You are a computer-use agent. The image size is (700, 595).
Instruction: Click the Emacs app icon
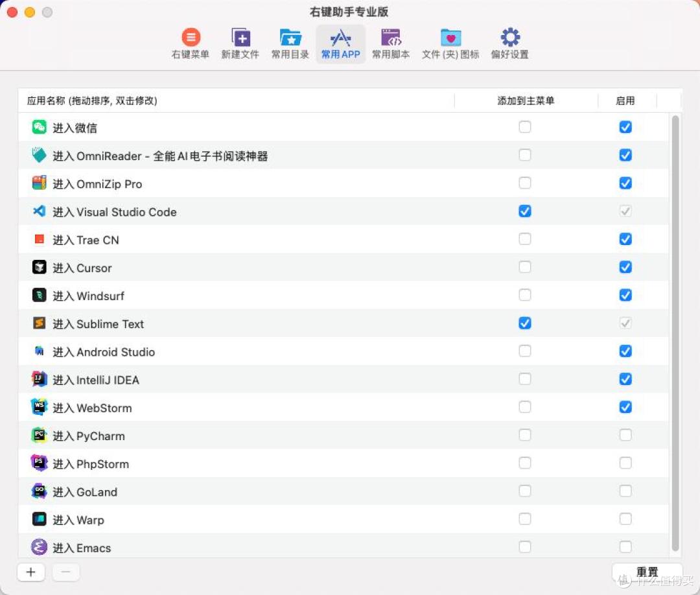pyautogui.click(x=40, y=547)
